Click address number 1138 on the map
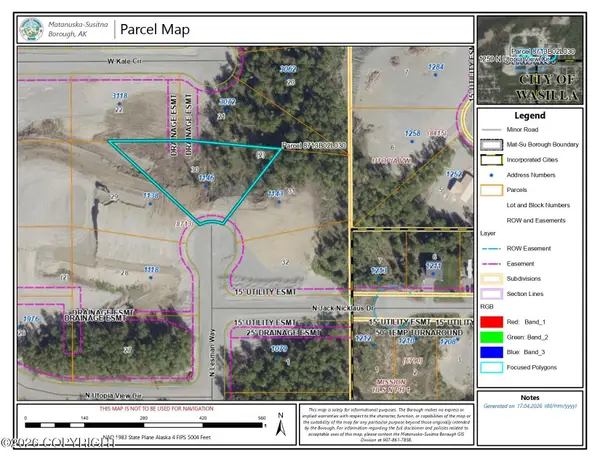The image size is (600, 464). [151, 196]
